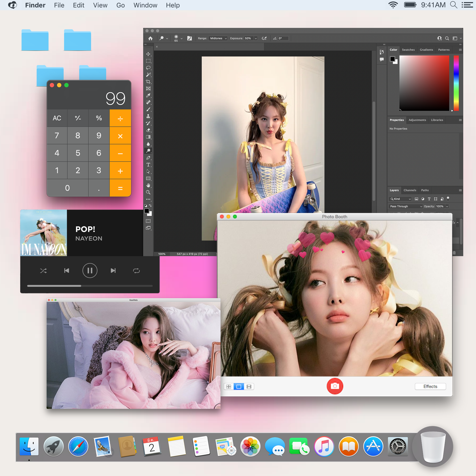This screenshot has height=476, width=476.
Task: Open the Exposure percentage dropdown arrow
Action: (256, 38)
